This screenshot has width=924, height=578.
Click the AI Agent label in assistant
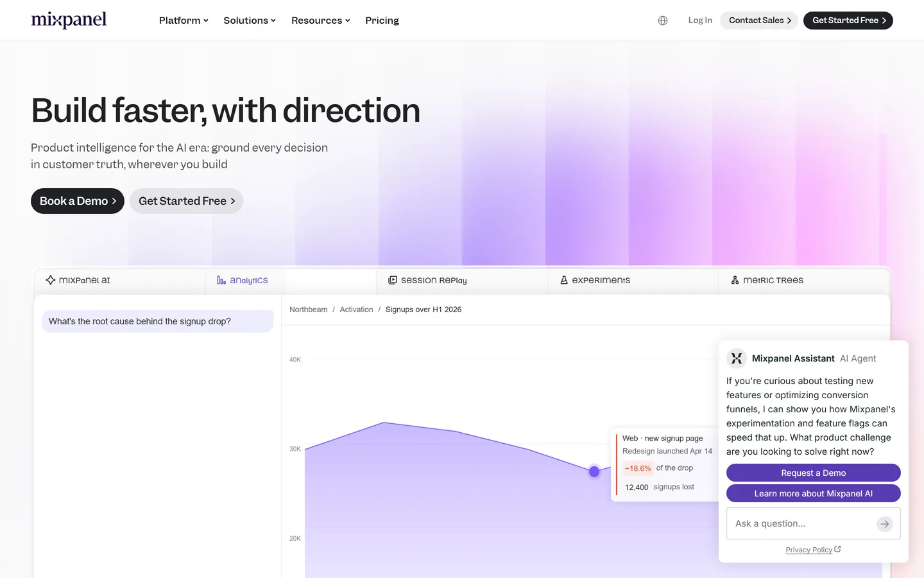click(x=858, y=358)
